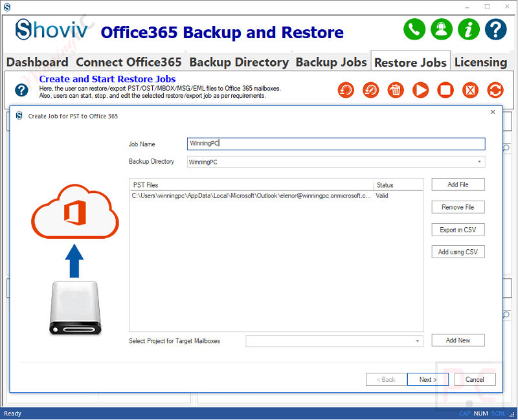Click the Remove File button

point(458,207)
